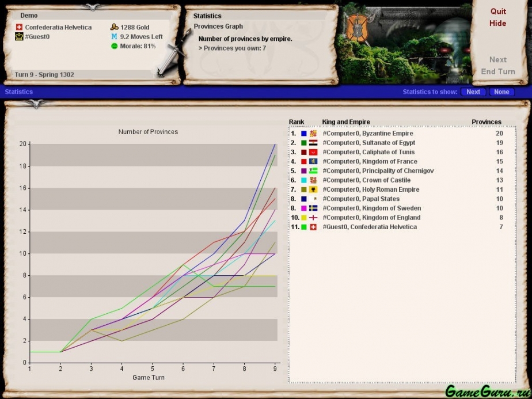Click the Provinces column header
This screenshot has width=532, height=399.
[486, 122]
